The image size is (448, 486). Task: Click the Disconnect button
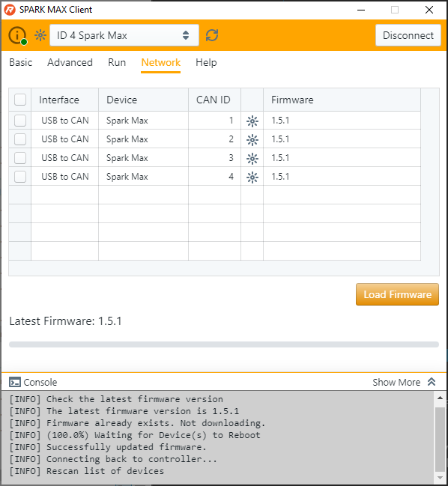[408, 35]
